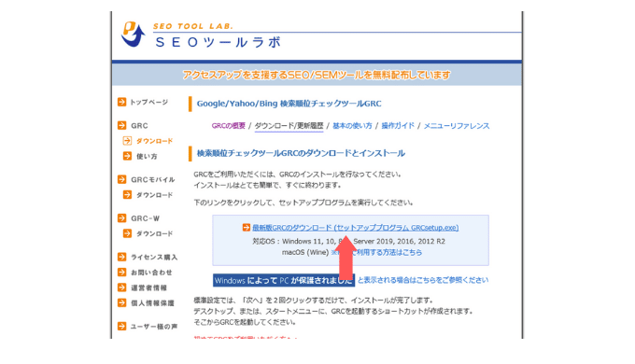635x364 pixels.
Task: Open macOS Wine usage instructions link
Action: tap(376, 252)
